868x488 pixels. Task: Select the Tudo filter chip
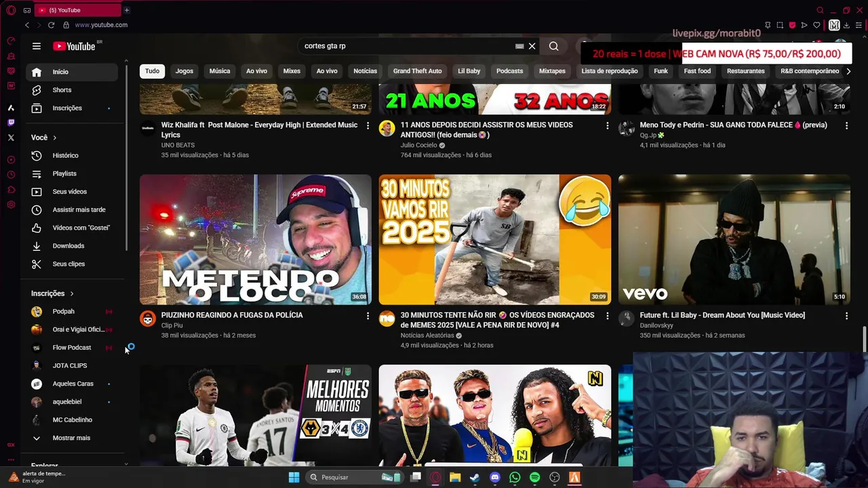(152, 71)
